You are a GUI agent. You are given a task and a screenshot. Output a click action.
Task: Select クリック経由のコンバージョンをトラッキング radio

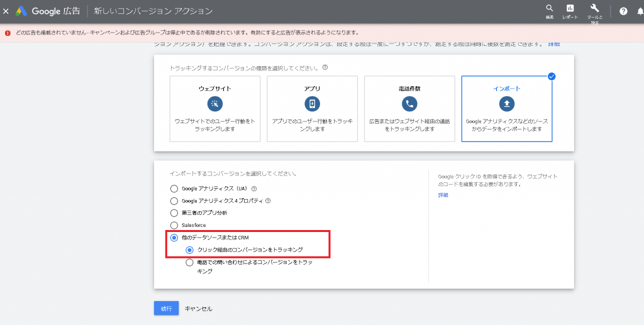[189, 250]
